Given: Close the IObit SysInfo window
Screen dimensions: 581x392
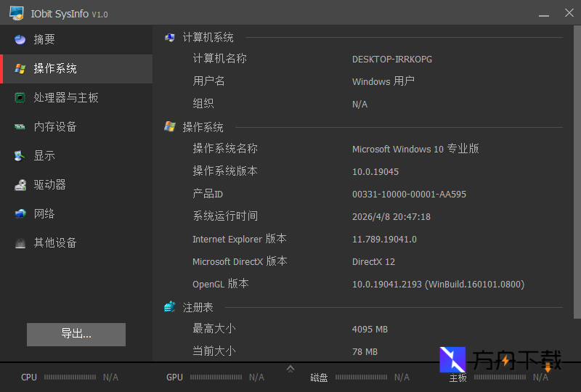Looking at the screenshot, I should (569, 13).
